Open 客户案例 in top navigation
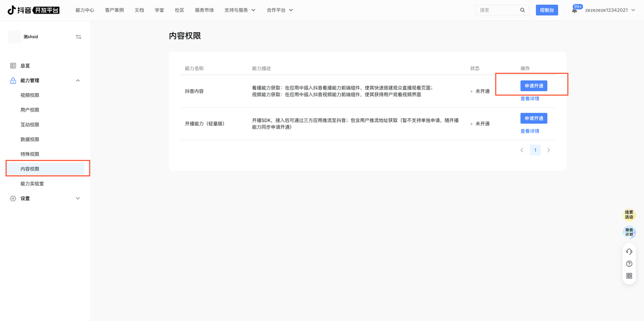 pyautogui.click(x=114, y=10)
